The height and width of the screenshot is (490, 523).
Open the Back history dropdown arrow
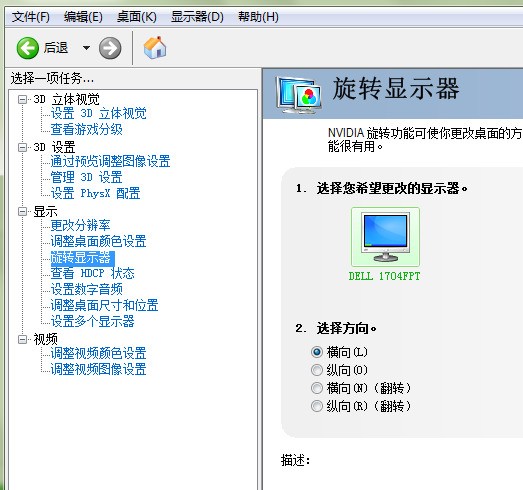86,48
